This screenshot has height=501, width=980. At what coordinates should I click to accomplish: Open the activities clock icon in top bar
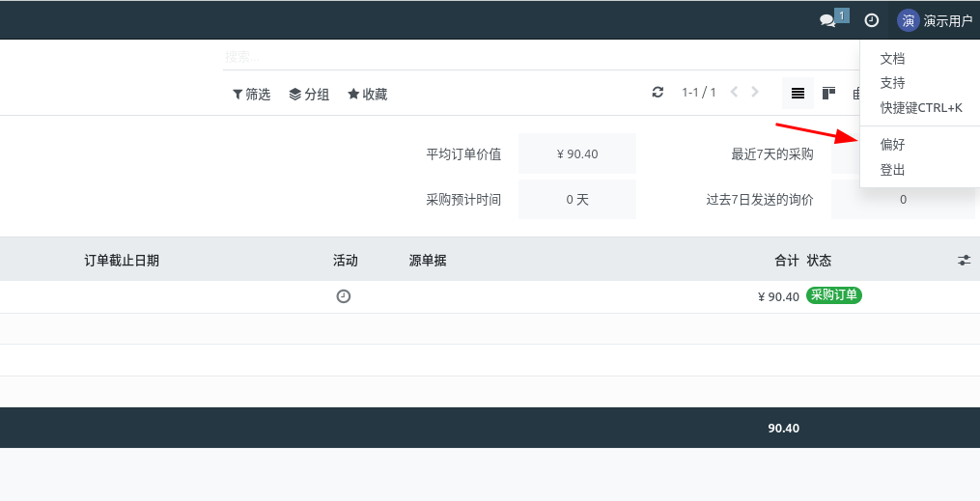(871, 20)
